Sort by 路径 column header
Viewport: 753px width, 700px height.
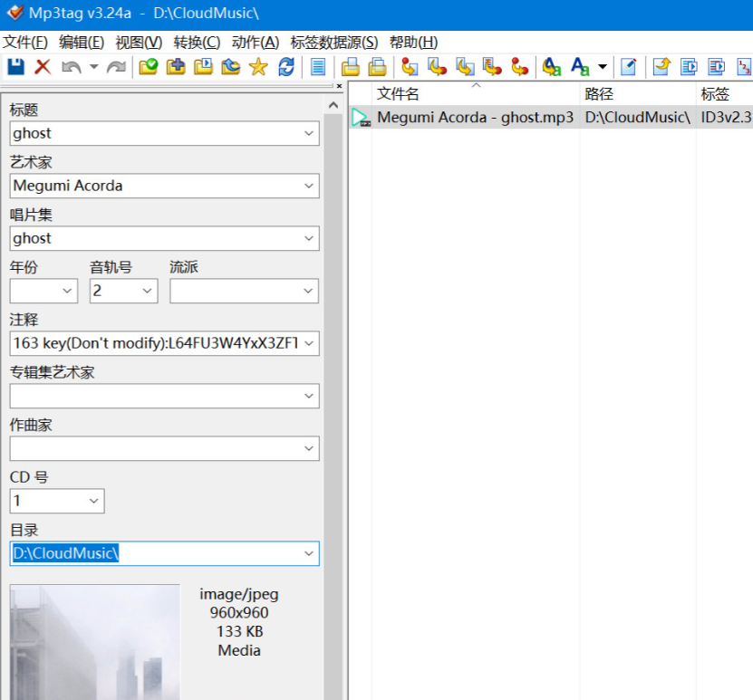[638, 93]
